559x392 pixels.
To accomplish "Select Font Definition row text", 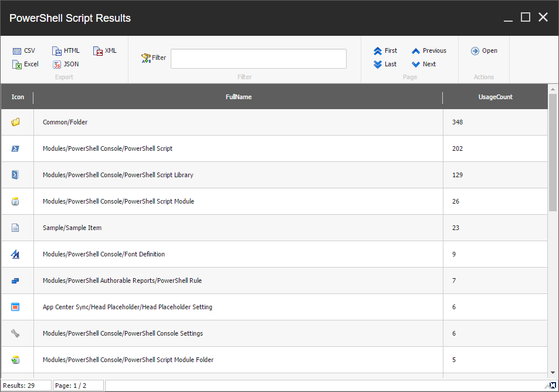I will pos(104,254).
